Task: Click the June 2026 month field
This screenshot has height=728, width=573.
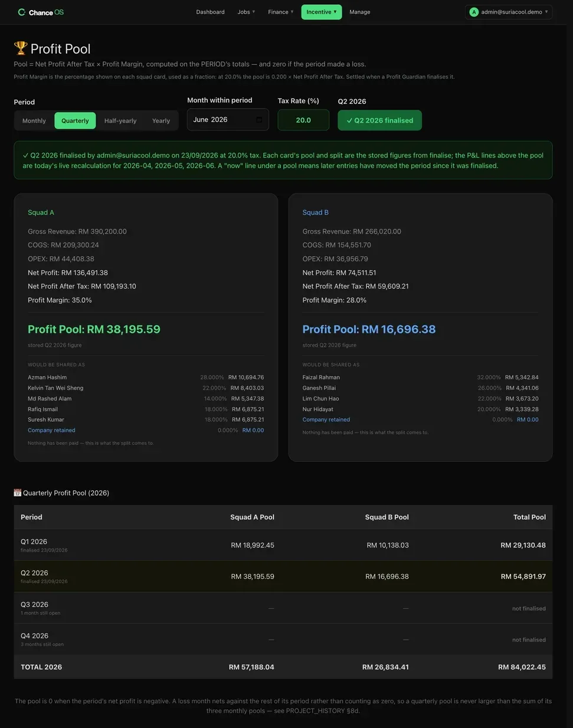Action: pos(228,120)
